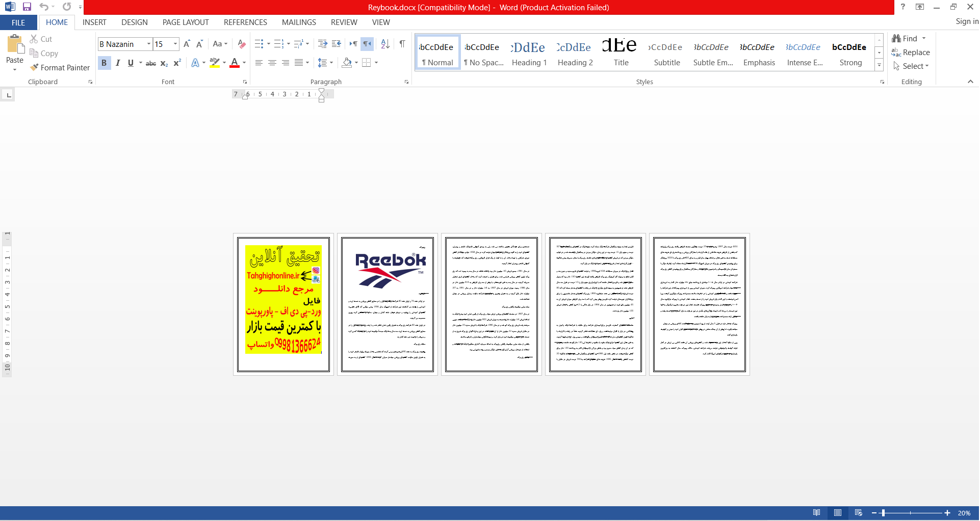
Task: Select the Reebok logo page thumbnail
Action: pyautogui.click(x=388, y=304)
